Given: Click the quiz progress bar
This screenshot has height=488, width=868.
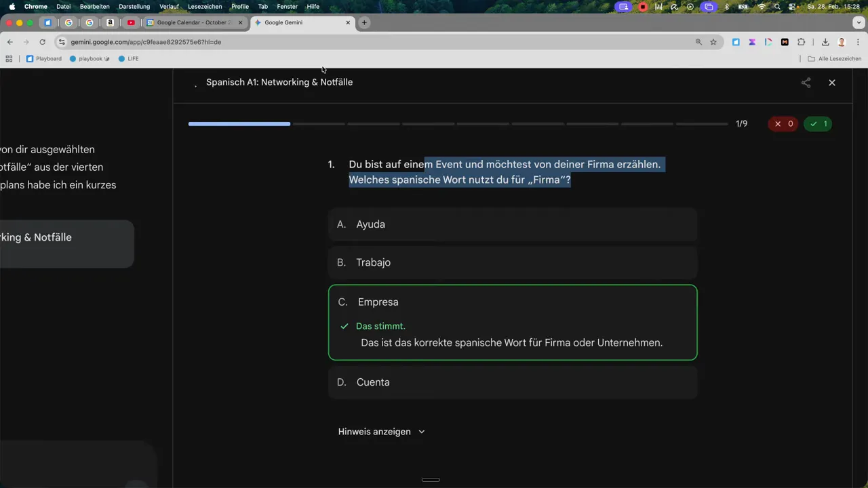Looking at the screenshot, I should [x=458, y=124].
